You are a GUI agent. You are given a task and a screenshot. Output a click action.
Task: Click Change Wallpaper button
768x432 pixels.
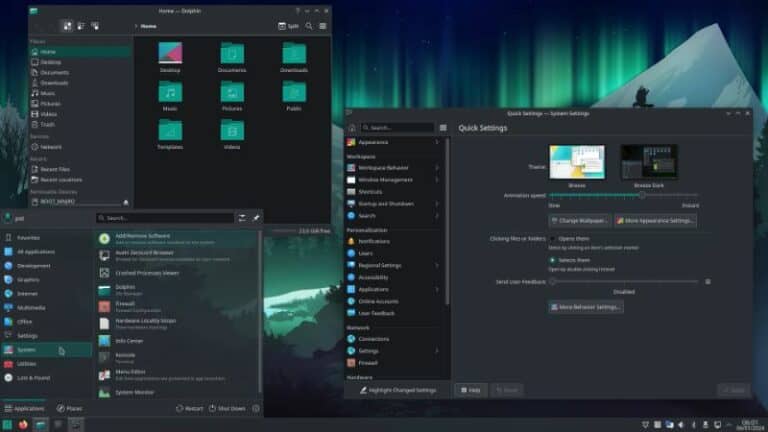click(579, 221)
